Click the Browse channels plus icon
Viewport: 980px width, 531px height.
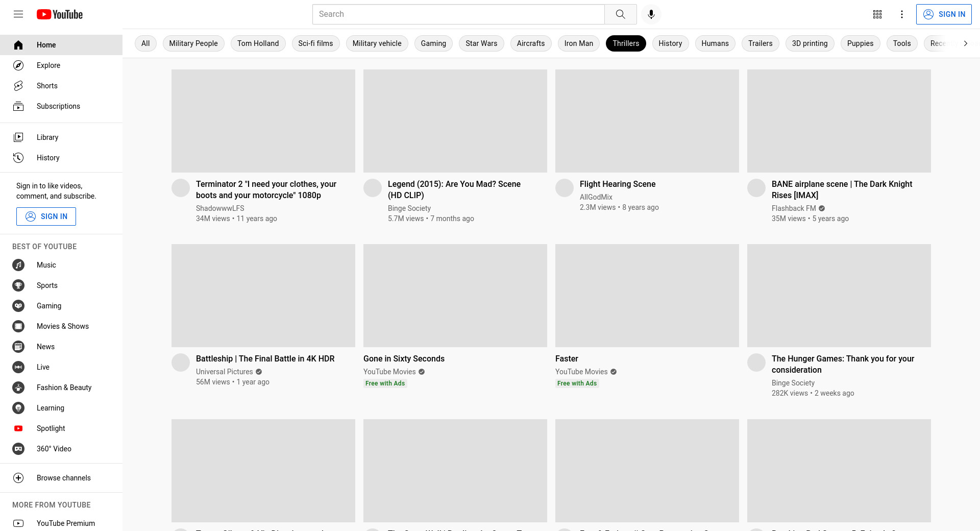[18, 478]
